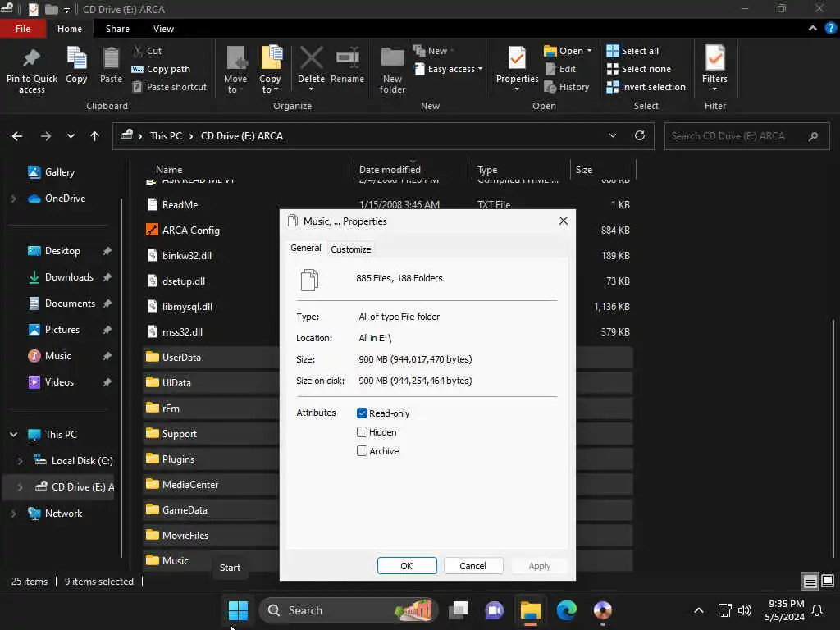Select Downloads in navigation pane

pos(69,277)
